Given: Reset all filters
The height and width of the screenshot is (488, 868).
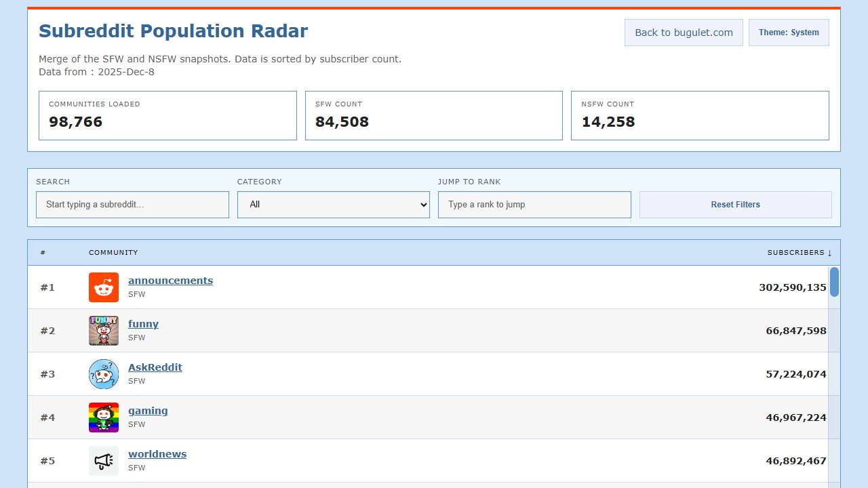Looking at the screenshot, I should tap(736, 205).
